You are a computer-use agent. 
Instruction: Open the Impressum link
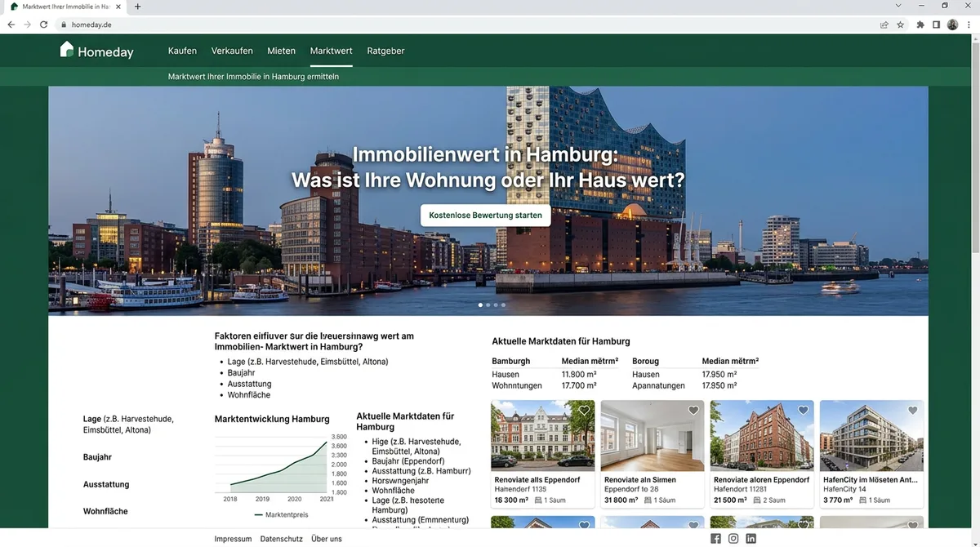[x=233, y=539]
